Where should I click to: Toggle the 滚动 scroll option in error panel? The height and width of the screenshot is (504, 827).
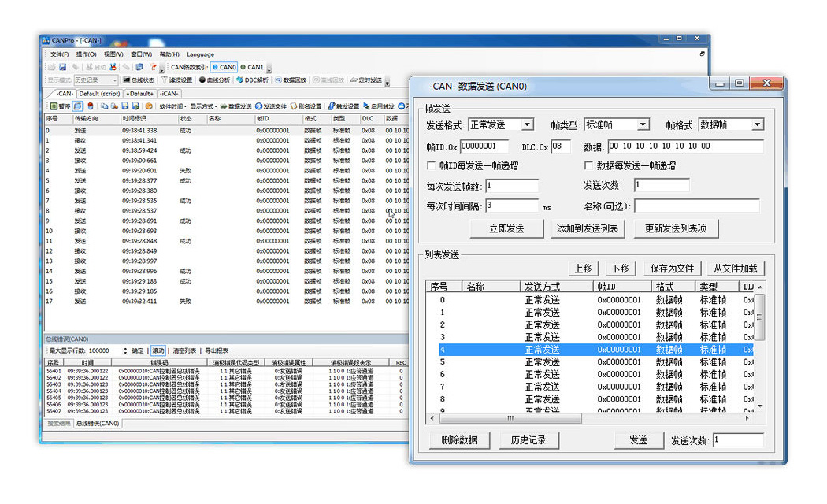coord(158,350)
